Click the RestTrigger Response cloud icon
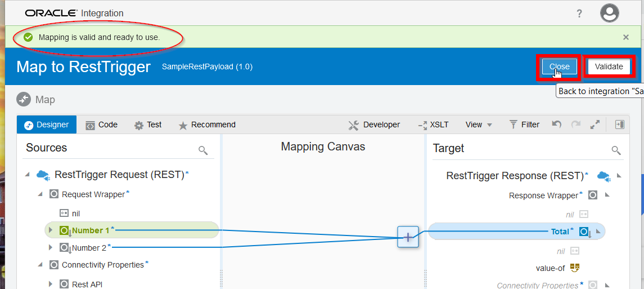The height and width of the screenshot is (289, 644). [x=604, y=176]
